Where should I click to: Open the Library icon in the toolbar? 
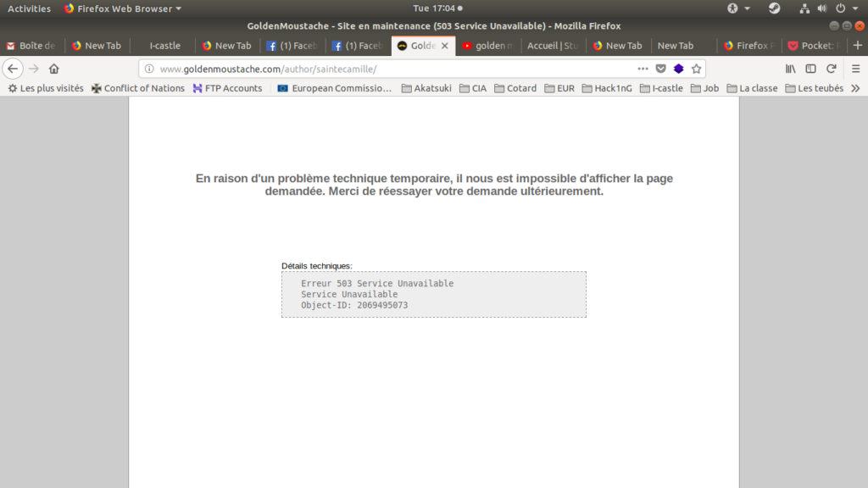tap(791, 69)
